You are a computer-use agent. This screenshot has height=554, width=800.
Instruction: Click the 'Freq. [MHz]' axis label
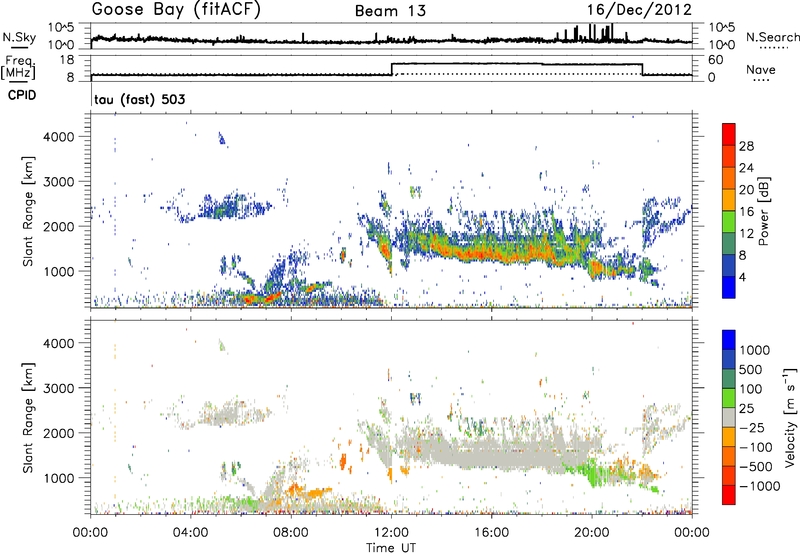(18, 67)
